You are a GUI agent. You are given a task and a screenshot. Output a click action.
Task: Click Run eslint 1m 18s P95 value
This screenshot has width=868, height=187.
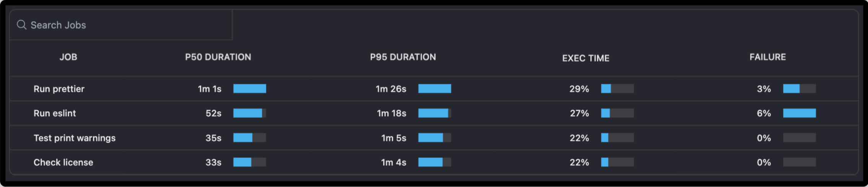(392, 113)
